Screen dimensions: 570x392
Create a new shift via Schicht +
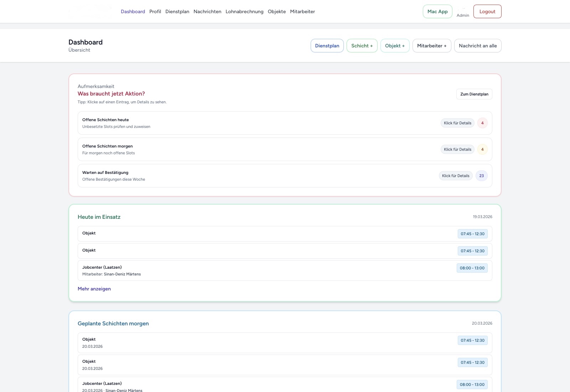click(362, 46)
